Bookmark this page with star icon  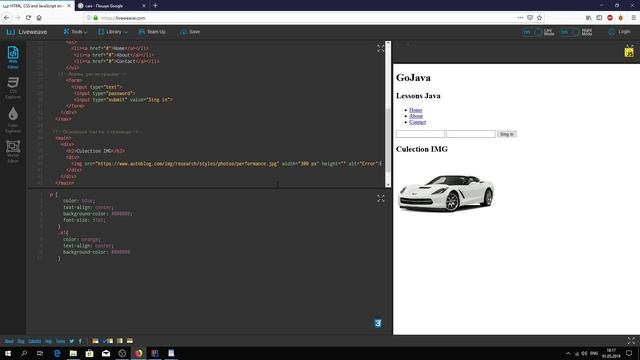click(x=539, y=18)
